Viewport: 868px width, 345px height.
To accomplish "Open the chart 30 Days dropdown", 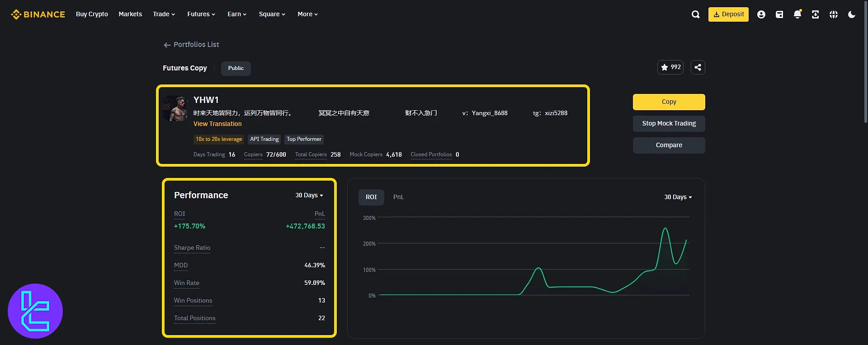I will point(678,197).
